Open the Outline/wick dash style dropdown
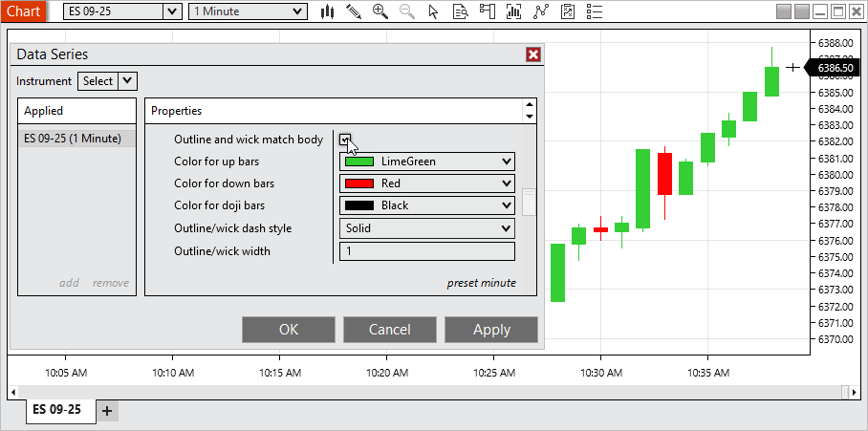This screenshot has height=431, width=868. tap(427, 228)
